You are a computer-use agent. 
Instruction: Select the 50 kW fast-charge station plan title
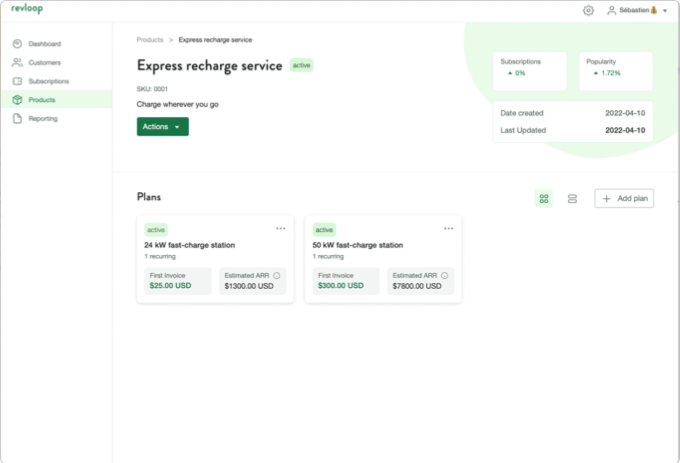coord(358,245)
